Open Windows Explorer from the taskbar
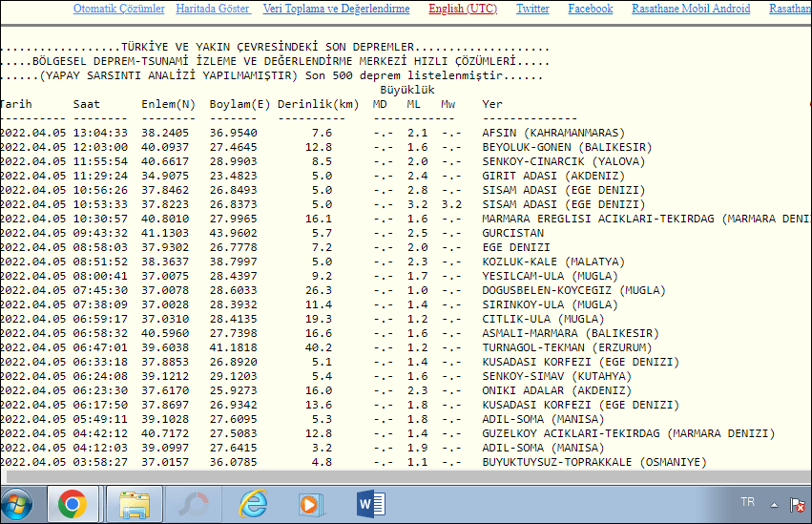This screenshot has height=524, width=812. [x=134, y=503]
